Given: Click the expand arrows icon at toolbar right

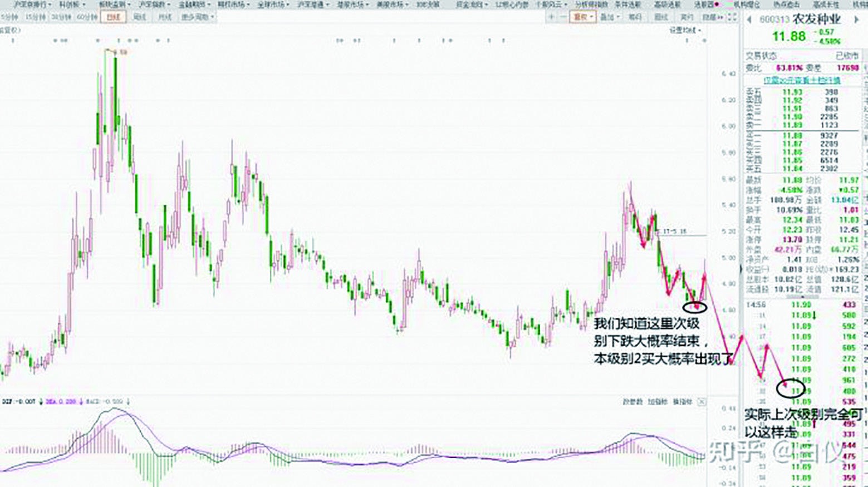Looking at the screenshot, I should click(x=731, y=17).
